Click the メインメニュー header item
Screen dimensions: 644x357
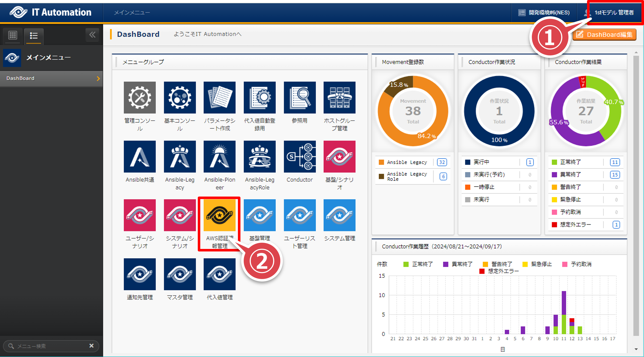click(132, 13)
